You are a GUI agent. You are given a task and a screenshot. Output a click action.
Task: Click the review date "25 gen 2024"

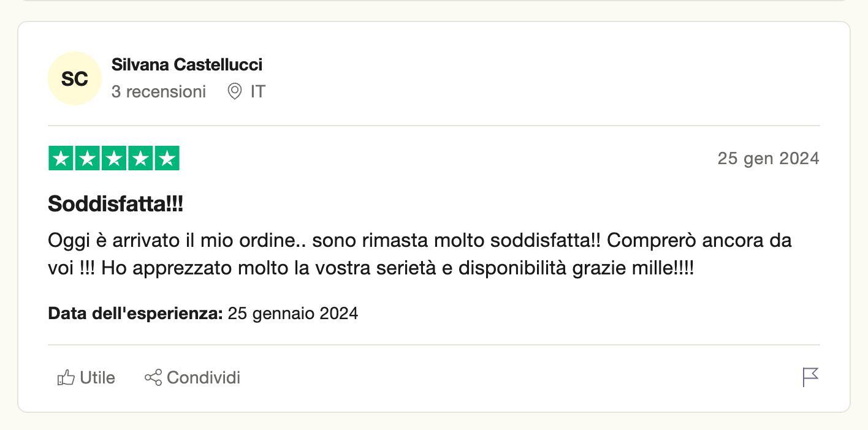point(768,159)
